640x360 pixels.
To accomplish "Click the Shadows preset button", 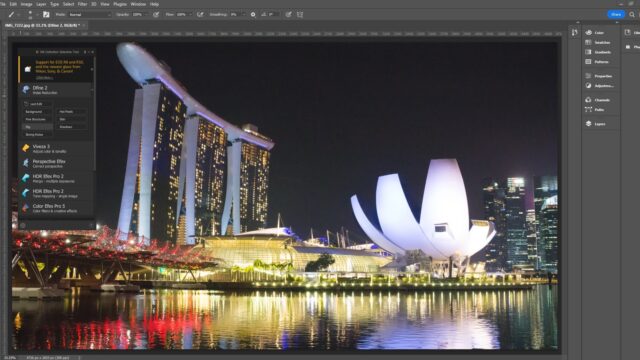I will coord(72,127).
